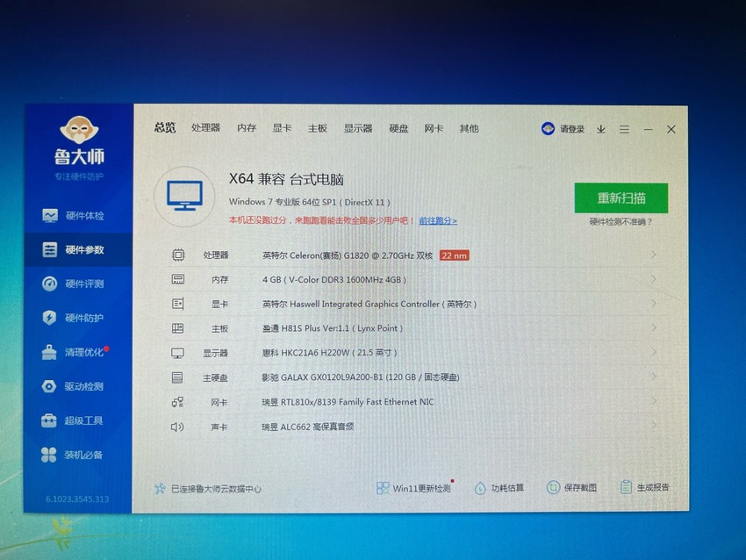Click the HKC21A6 H220W monitor text

pyautogui.click(x=329, y=353)
